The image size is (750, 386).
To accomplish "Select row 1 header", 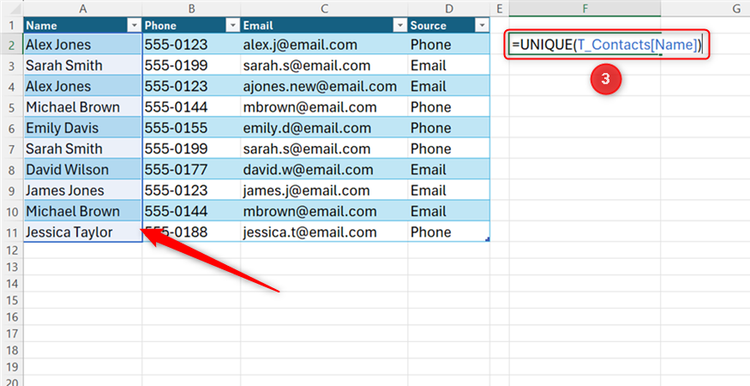I will click(x=12, y=25).
